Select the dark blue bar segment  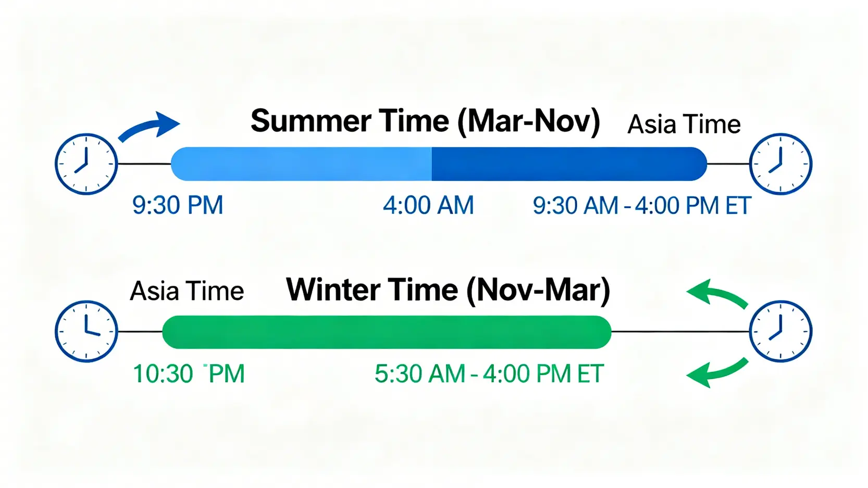pos(569,164)
